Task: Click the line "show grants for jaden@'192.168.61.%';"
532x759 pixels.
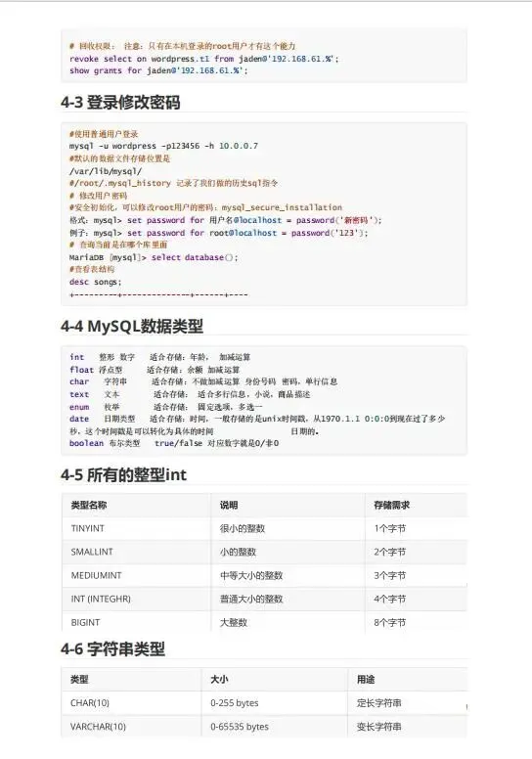Action: 158,70
